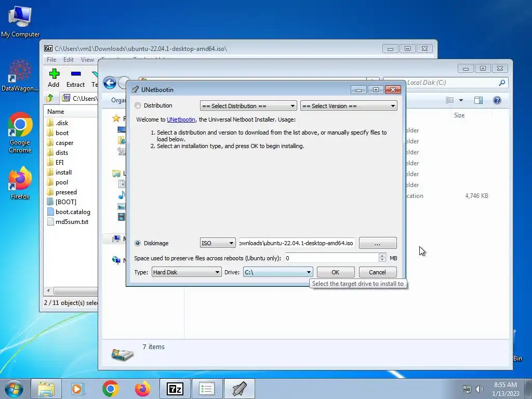Open the DataWagon desktop shortcut
532x399 pixels.
point(20,75)
